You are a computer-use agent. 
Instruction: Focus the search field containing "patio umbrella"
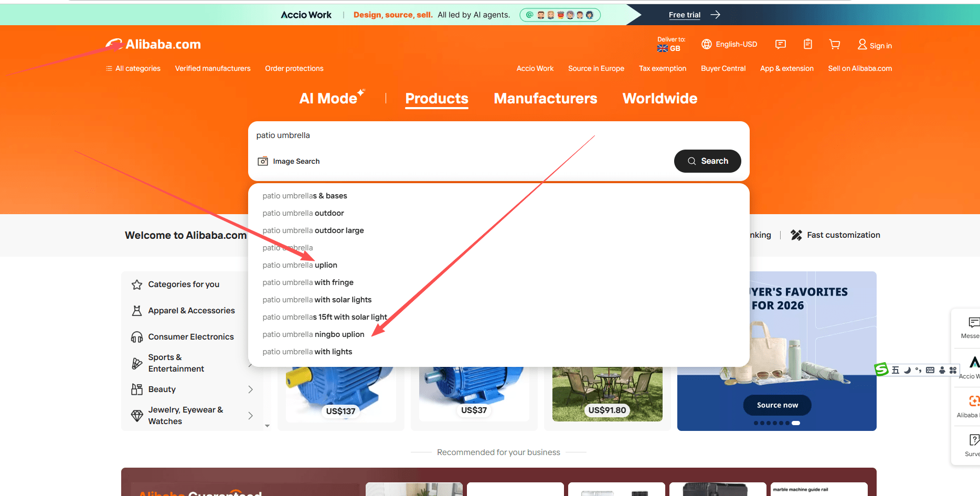[498, 135]
